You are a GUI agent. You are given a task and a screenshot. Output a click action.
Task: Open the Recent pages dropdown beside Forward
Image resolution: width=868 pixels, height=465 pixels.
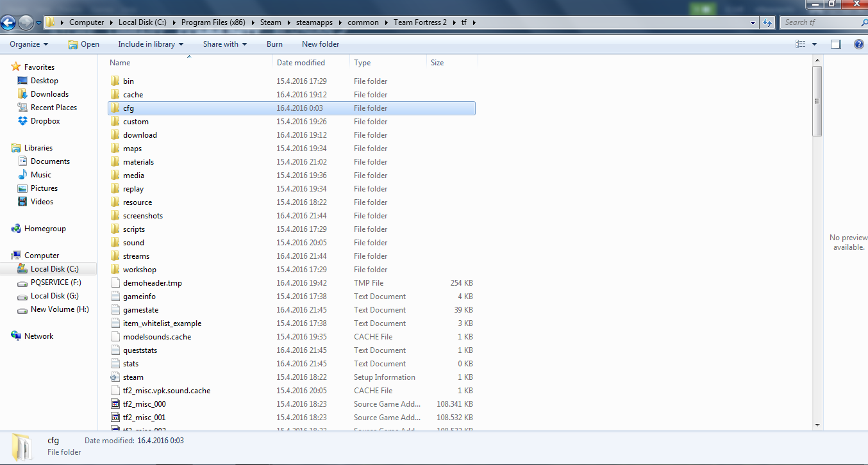tap(38, 23)
